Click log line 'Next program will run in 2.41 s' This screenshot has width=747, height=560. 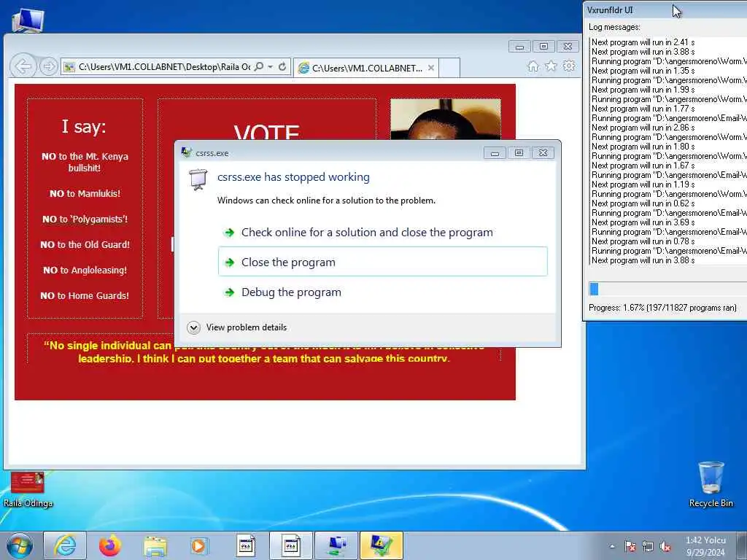tap(643, 42)
